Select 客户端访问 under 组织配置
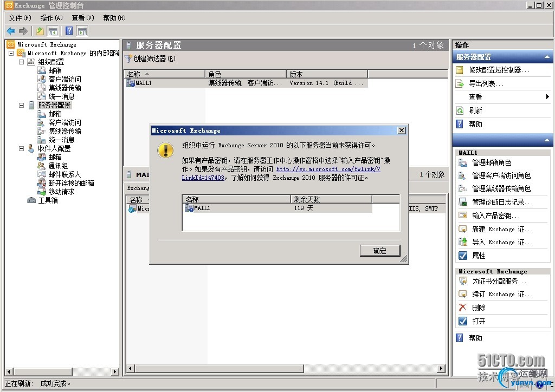This screenshot has height=392, width=555. pyautogui.click(x=65, y=79)
